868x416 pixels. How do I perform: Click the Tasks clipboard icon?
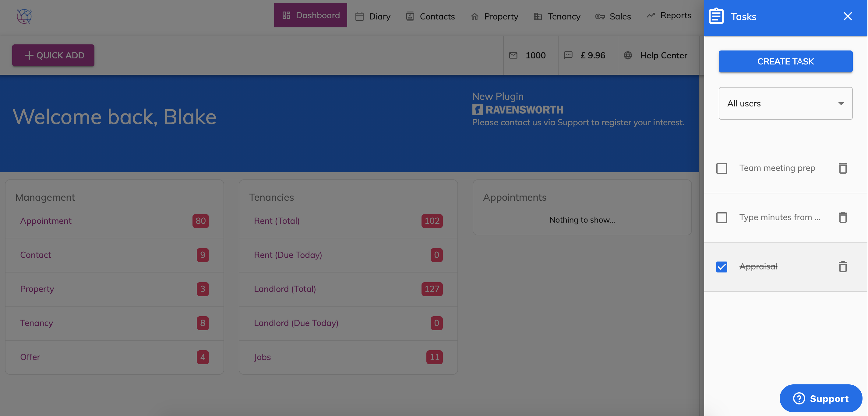pyautogui.click(x=716, y=16)
